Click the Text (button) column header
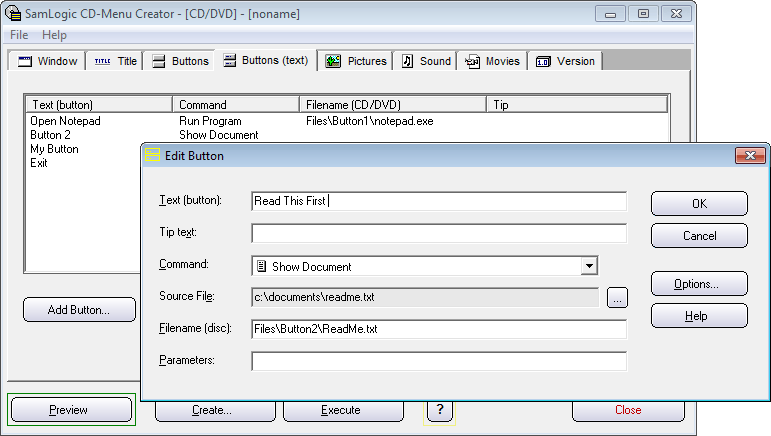This screenshot has width=771, height=436. coord(99,105)
